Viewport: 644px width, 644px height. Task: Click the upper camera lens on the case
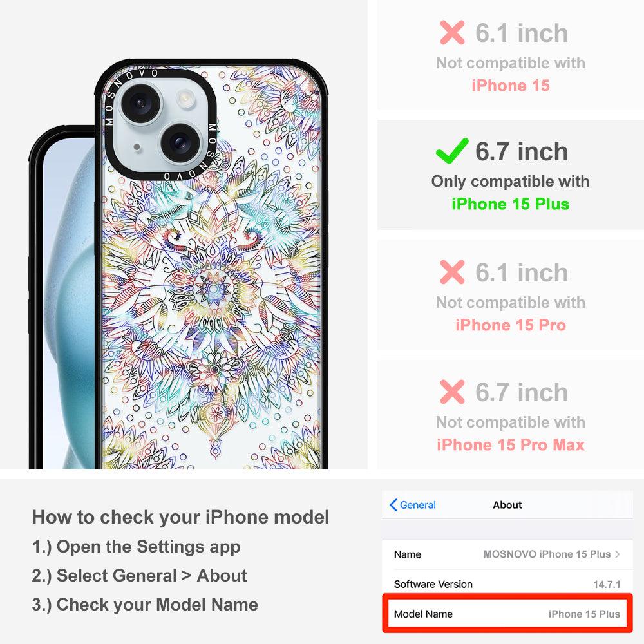(x=139, y=102)
